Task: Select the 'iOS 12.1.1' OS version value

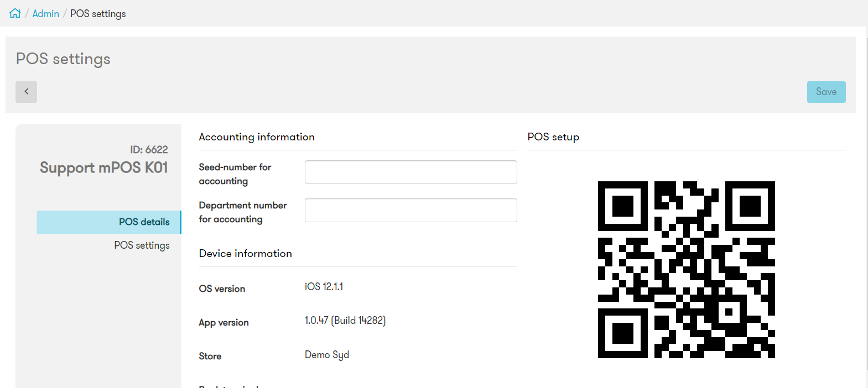Action: click(x=324, y=287)
